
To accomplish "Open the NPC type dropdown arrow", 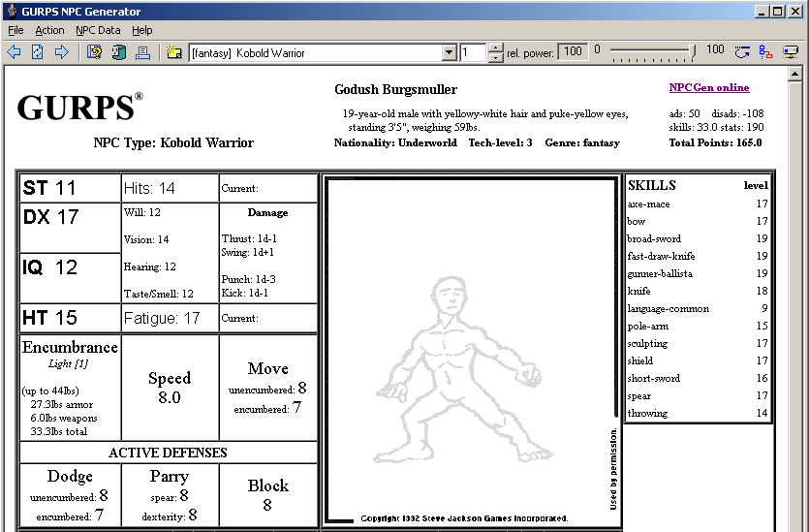I will point(450,52).
